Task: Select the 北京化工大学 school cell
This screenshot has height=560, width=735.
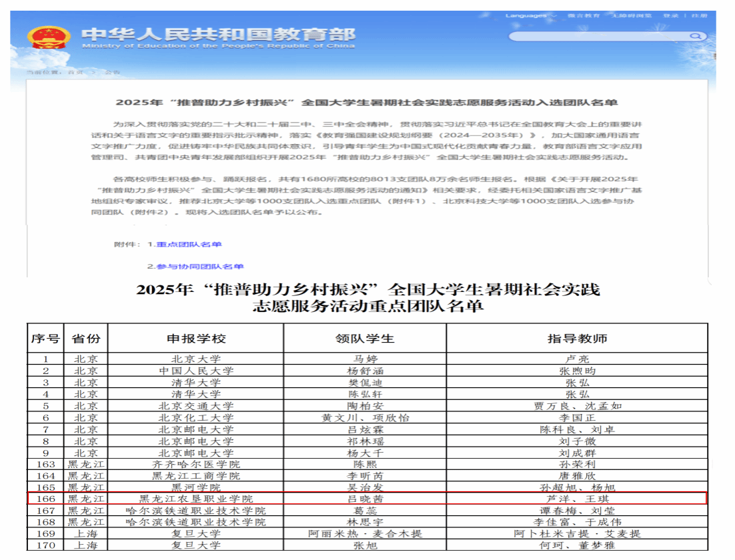Action: coord(196,417)
